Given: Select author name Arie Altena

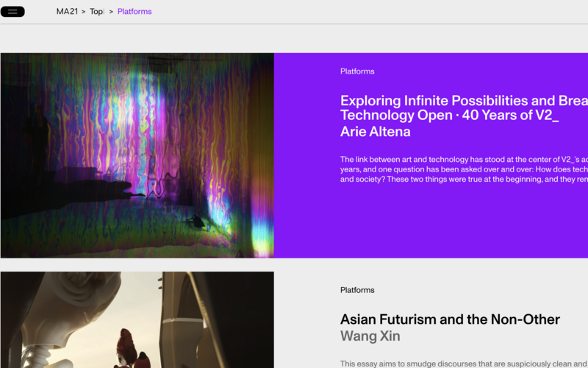Looking at the screenshot, I should (375, 132).
